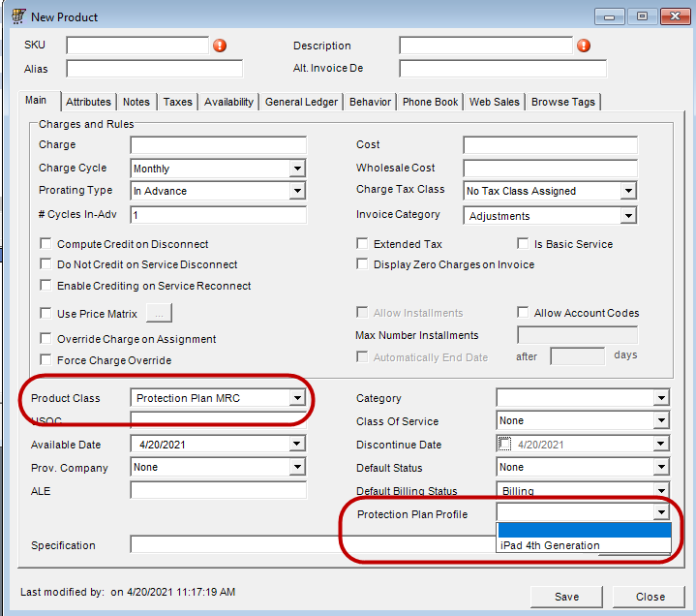Select iPad 4th Generation from the list
Viewport: 696px width, 616px height.
point(584,545)
